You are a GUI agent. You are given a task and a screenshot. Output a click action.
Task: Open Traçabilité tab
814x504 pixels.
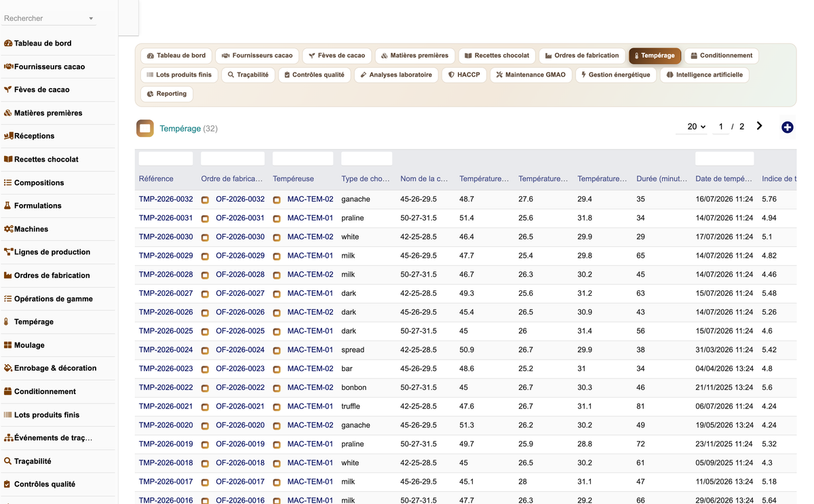[x=248, y=75]
